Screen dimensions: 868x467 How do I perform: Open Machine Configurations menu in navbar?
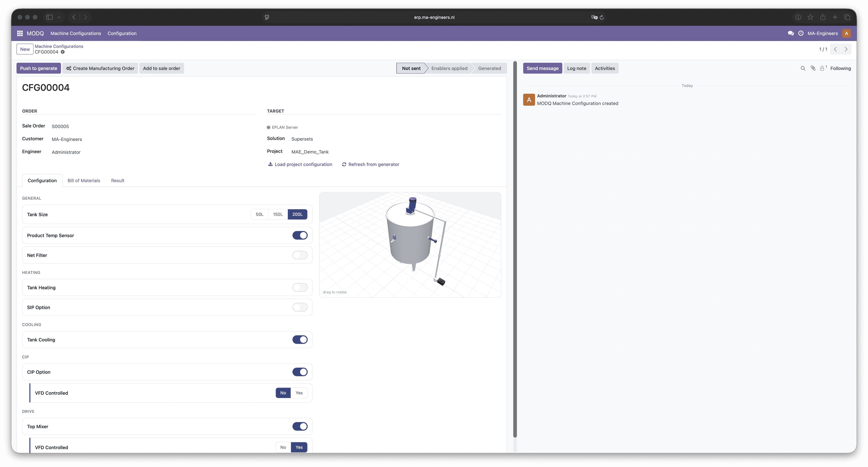76,33
